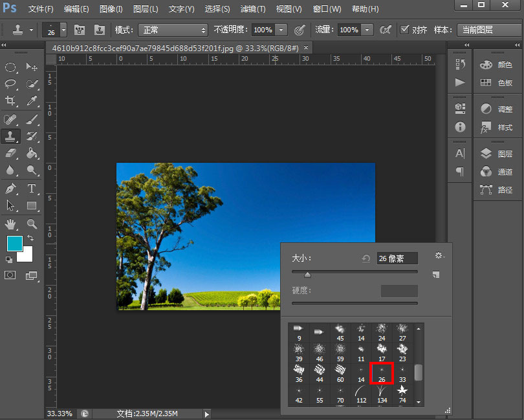Toggle Quick Mask mode
This screenshot has width=524, height=420.
[10, 275]
